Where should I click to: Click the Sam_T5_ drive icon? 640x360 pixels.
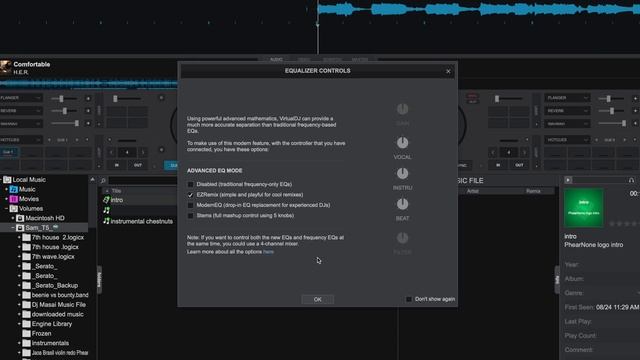20,228
